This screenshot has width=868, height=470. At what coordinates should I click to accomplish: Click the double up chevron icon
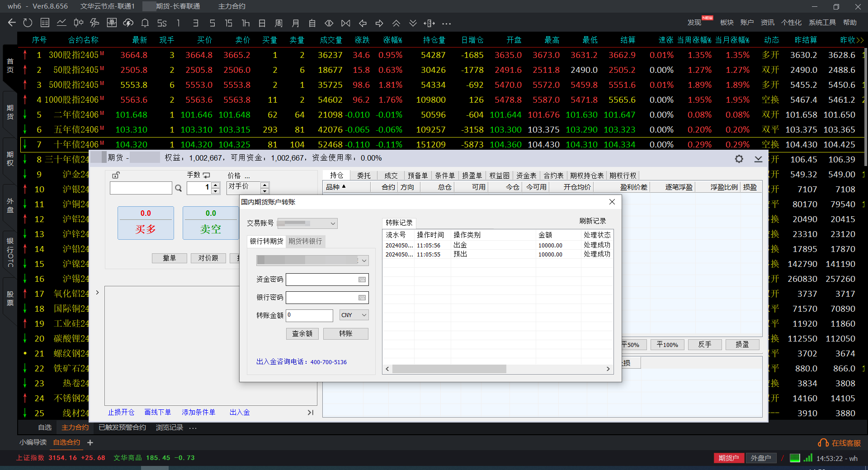[x=396, y=23]
